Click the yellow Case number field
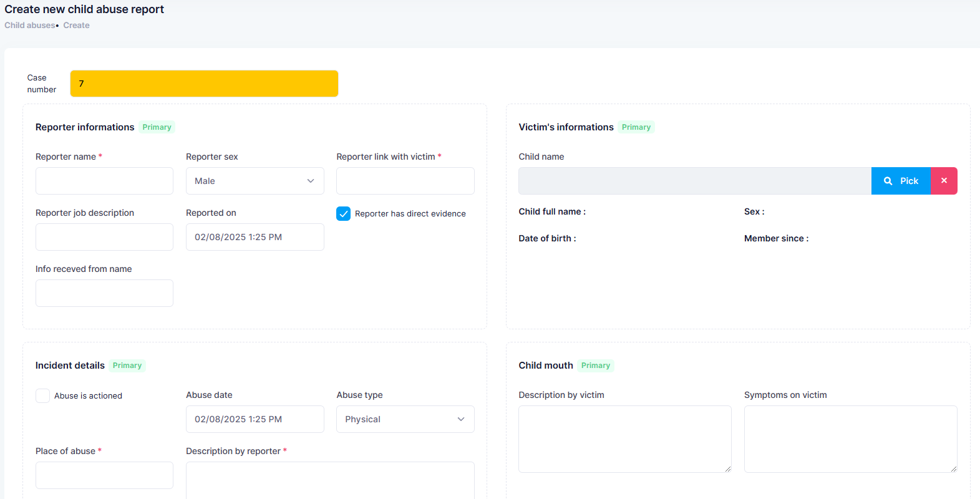The width and height of the screenshot is (980, 499). [x=204, y=84]
